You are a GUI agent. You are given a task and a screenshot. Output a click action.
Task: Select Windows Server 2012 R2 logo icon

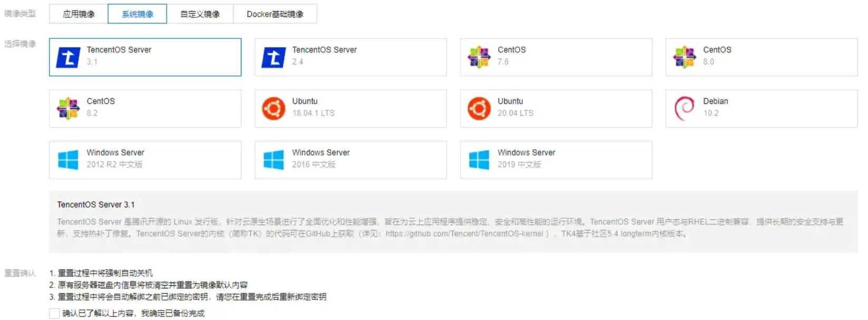[69, 160]
